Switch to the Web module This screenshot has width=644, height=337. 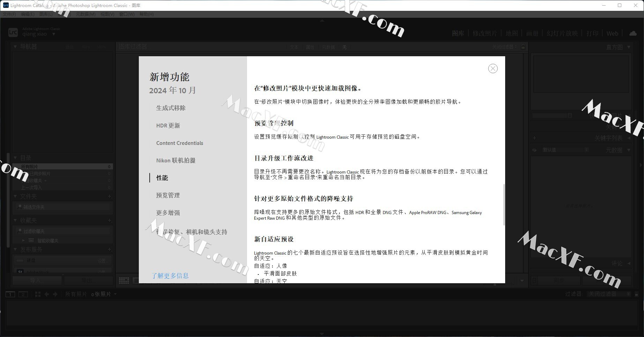coord(612,34)
